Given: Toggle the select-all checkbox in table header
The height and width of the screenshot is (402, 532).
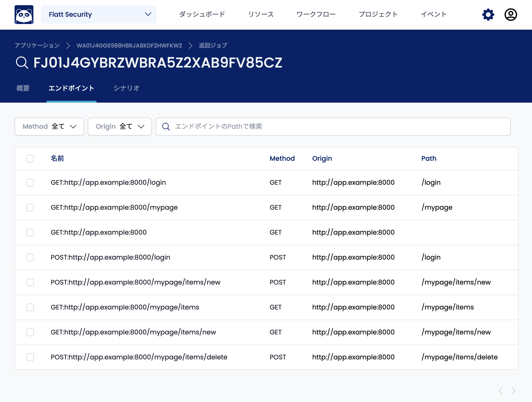Looking at the screenshot, I should 30,159.
